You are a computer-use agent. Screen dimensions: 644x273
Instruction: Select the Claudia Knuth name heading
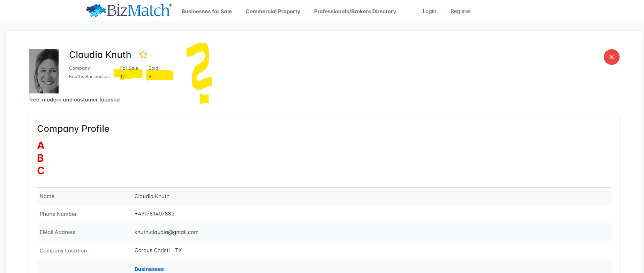click(x=100, y=55)
